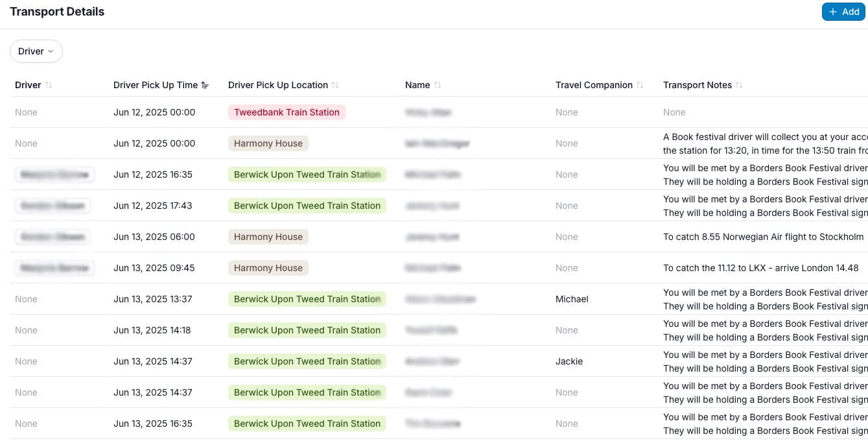868x443 pixels.
Task: Open driver chip on Jun 12 16:35 row
Action: (55, 174)
